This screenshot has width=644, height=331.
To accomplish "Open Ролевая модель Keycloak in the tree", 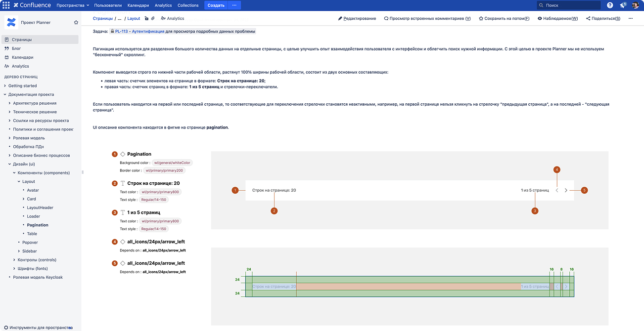I will click(38, 277).
